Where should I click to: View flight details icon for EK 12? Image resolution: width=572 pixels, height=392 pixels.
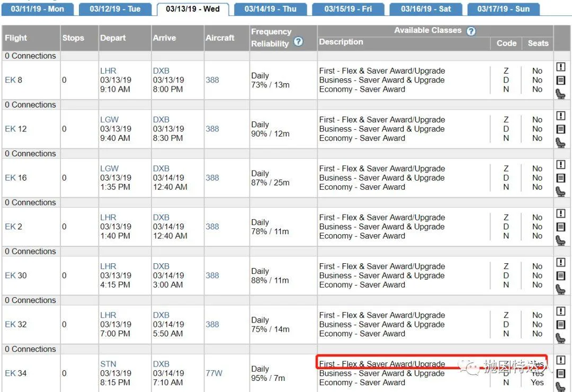(561, 129)
